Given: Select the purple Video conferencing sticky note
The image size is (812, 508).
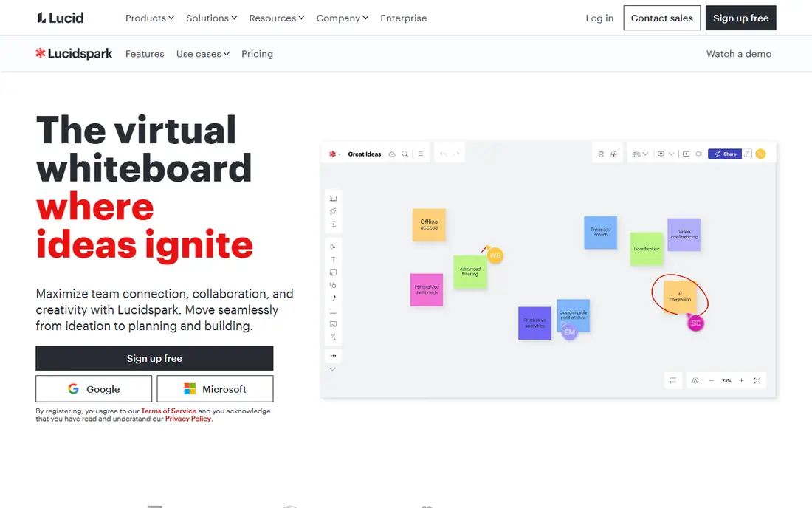Looking at the screenshot, I should click(684, 235).
